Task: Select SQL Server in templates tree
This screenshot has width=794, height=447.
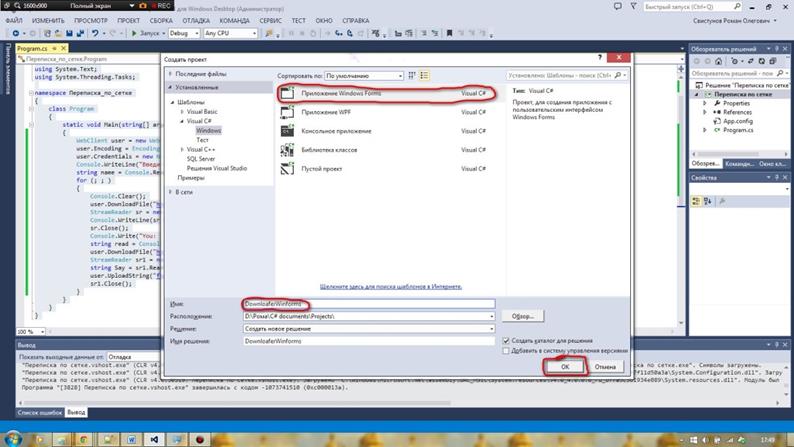Action: click(201, 158)
